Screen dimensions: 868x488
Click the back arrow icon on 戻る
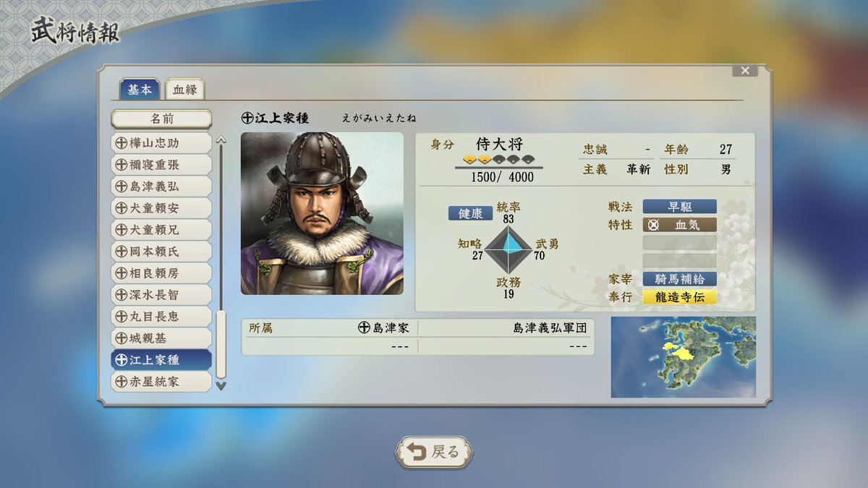point(416,452)
